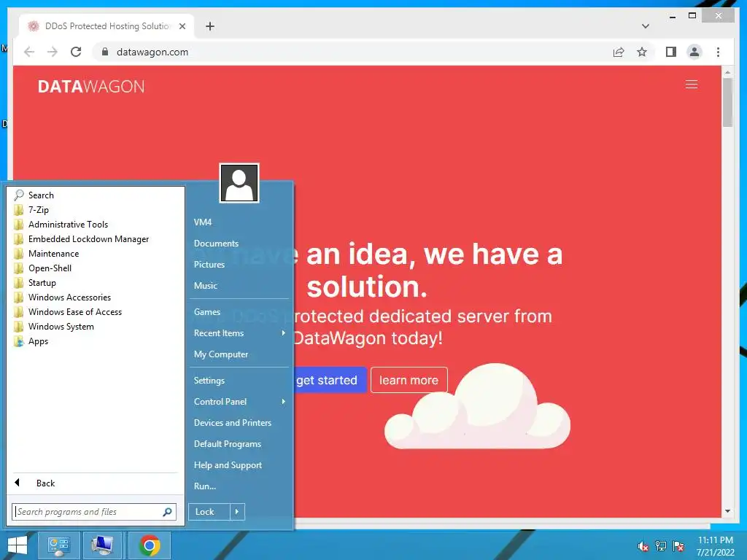The height and width of the screenshot is (560, 747).
Task: Click the DATAWAGON logo
Action: coord(91,86)
